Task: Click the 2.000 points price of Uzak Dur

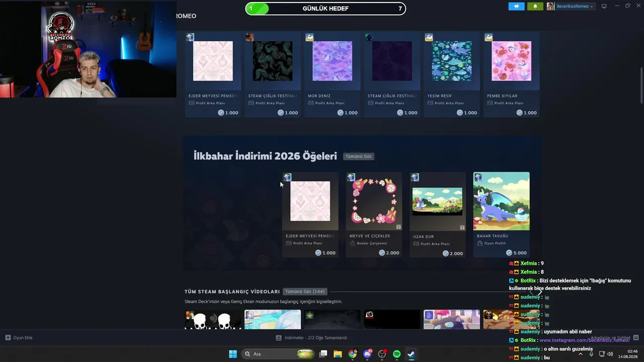Action: coord(452,253)
